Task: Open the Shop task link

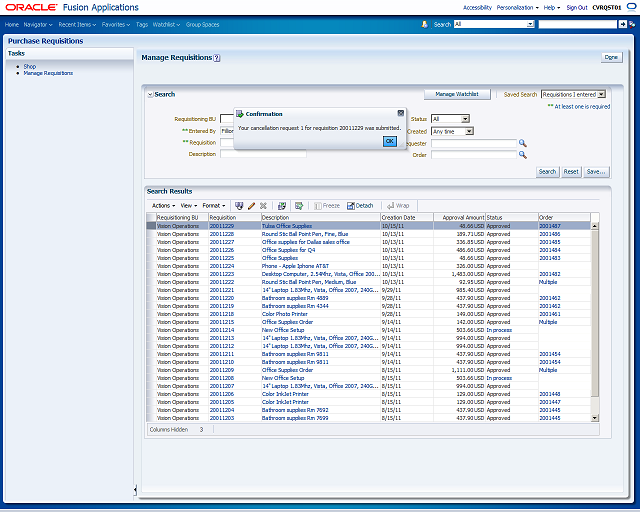Action: (x=30, y=66)
